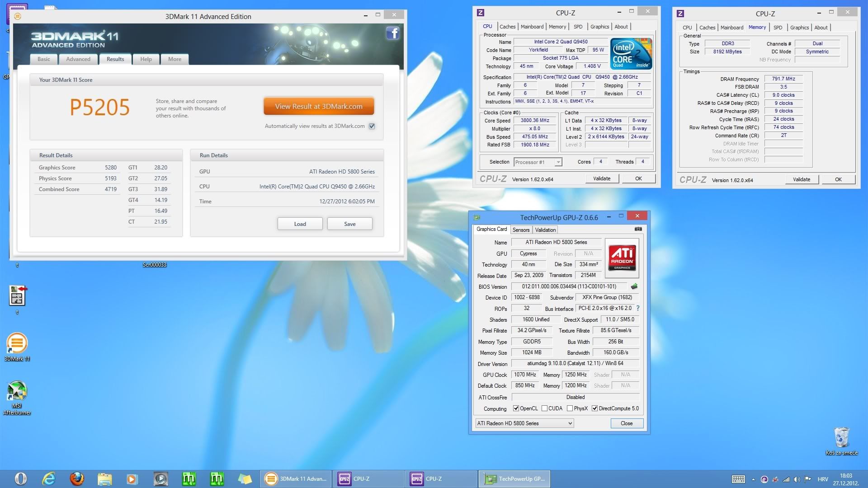Click the volume speaker tray icon
The image size is (868, 488).
[x=796, y=479]
